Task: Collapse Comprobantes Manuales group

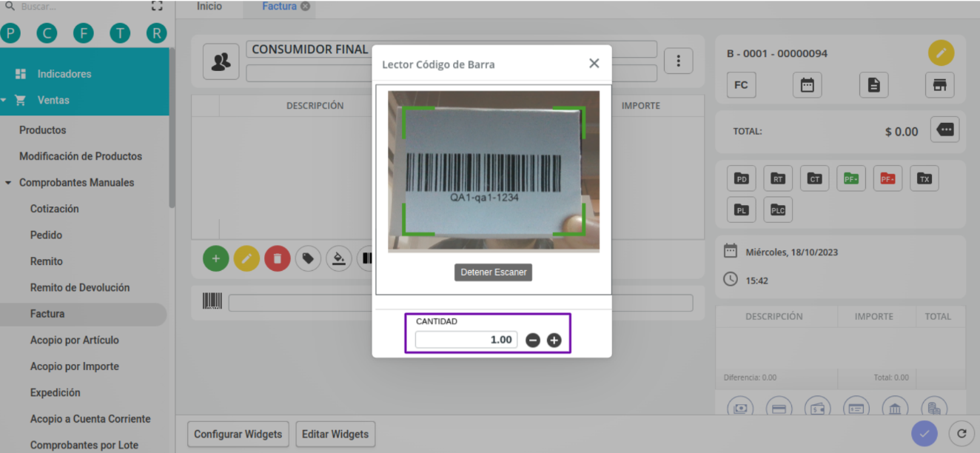Action: [x=76, y=183]
